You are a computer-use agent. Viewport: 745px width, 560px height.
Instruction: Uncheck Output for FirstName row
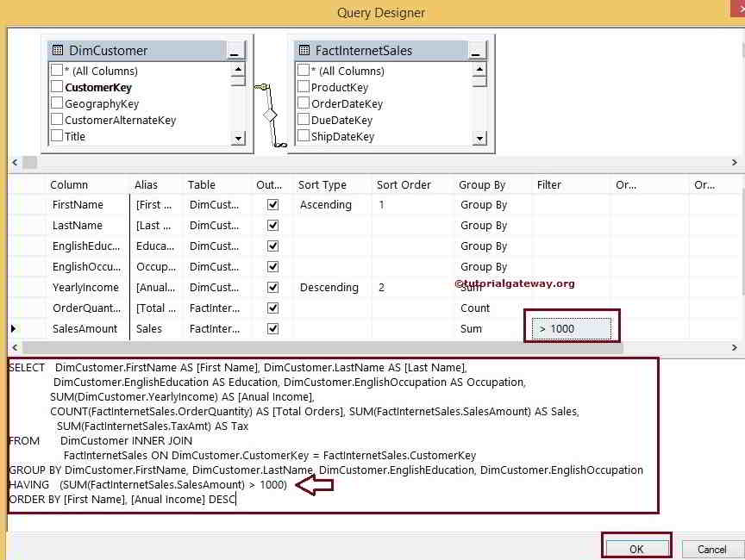272,204
